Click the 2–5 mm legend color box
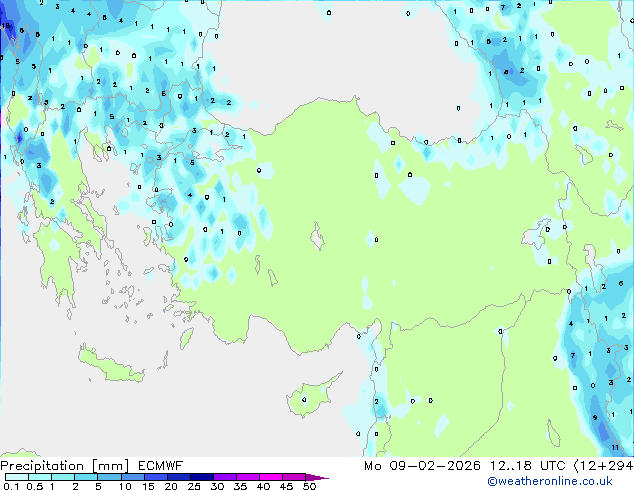This screenshot has height=490, width=634. click(86, 477)
